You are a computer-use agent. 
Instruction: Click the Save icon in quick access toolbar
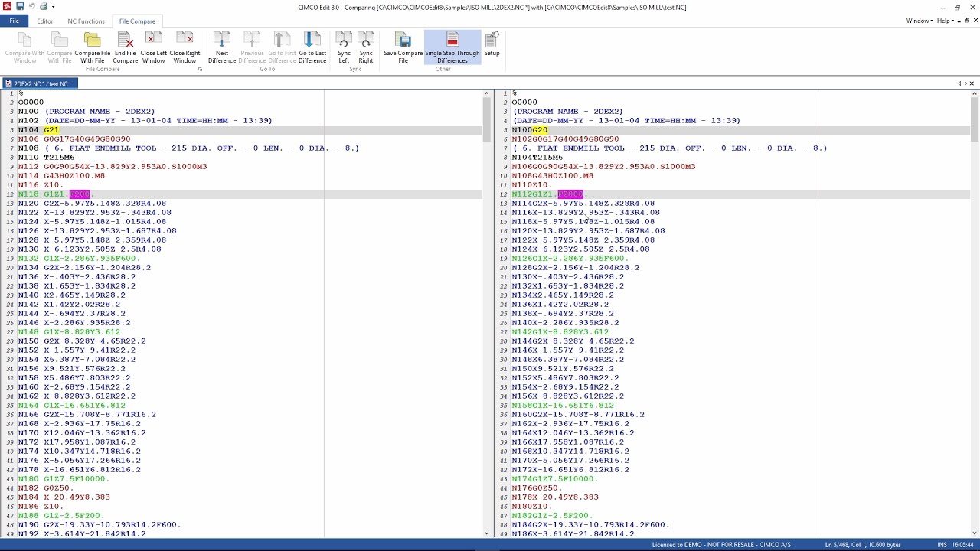(20, 7)
